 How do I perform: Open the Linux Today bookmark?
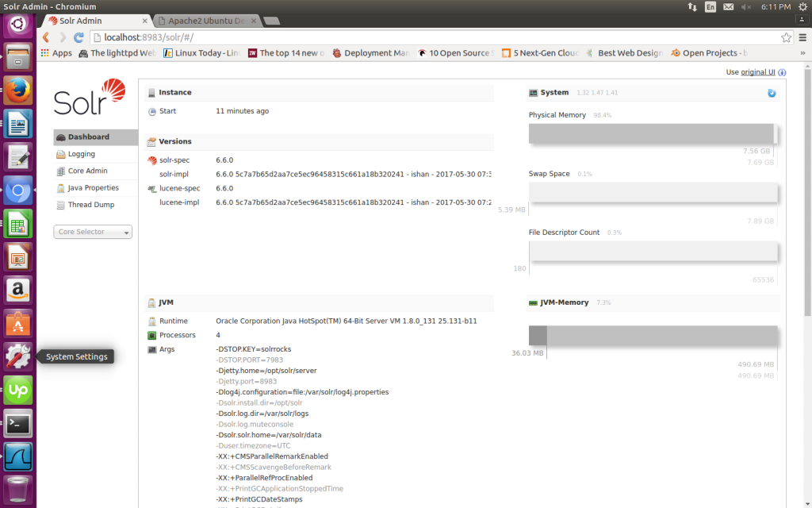click(202, 53)
